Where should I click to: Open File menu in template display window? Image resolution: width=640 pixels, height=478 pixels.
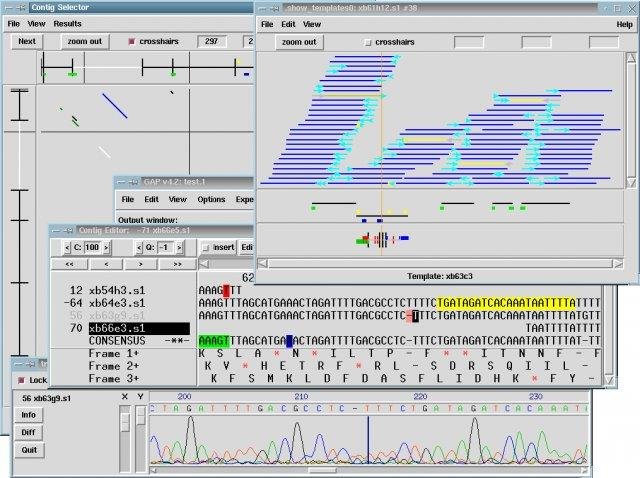click(x=267, y=24)
